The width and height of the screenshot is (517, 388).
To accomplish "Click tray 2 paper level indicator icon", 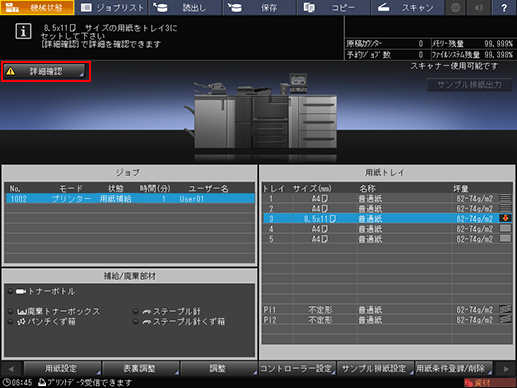I will [505, 208].
